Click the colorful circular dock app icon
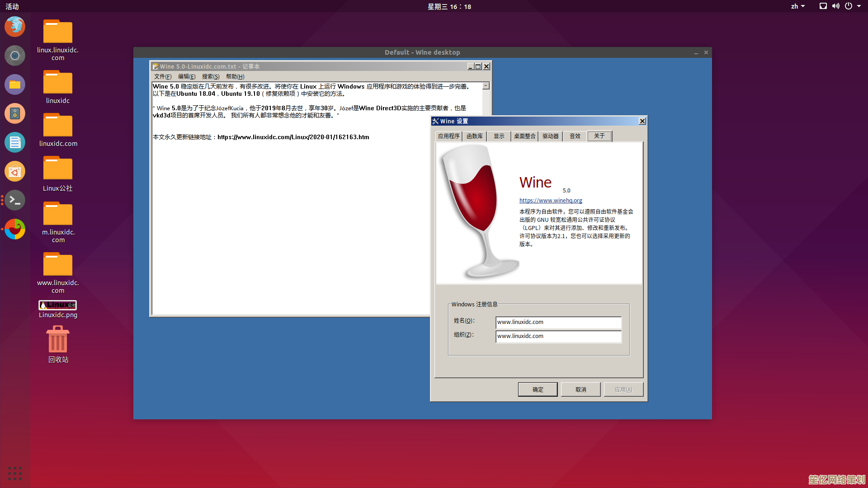868x488 pixels. coord(15,229)
